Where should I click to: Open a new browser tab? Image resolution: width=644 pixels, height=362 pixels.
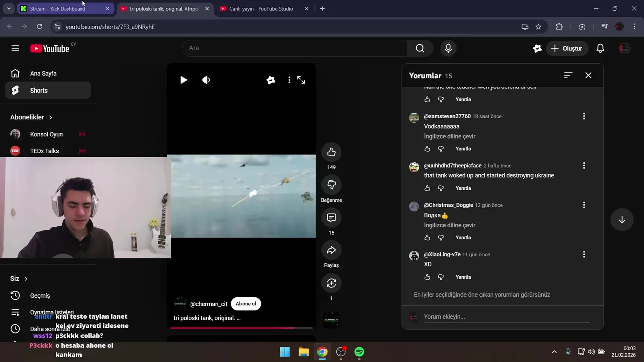click(x=322, y=9)
